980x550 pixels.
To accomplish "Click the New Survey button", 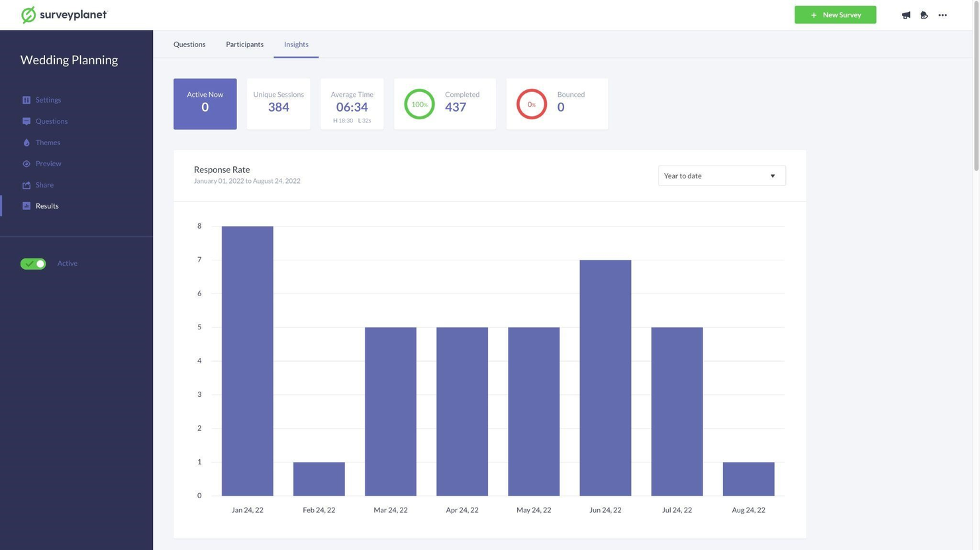I will coord(835,14).
